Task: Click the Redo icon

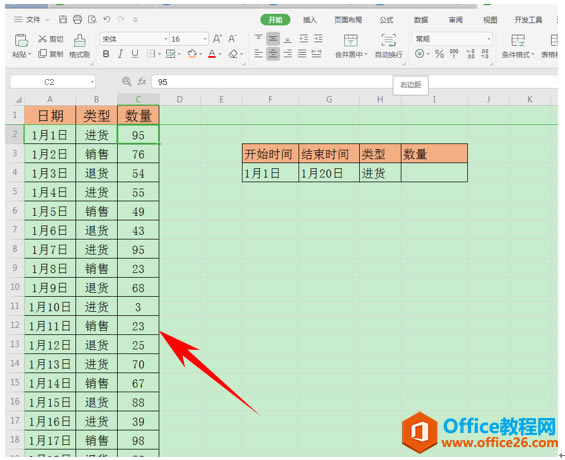Action: point(121,19)
